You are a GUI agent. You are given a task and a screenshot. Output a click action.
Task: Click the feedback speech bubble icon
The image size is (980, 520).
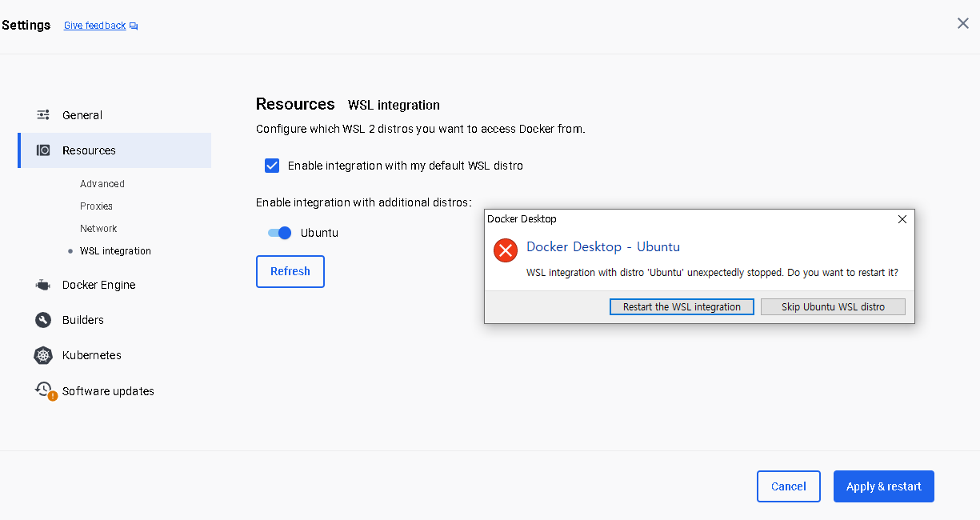click(133, 25)
